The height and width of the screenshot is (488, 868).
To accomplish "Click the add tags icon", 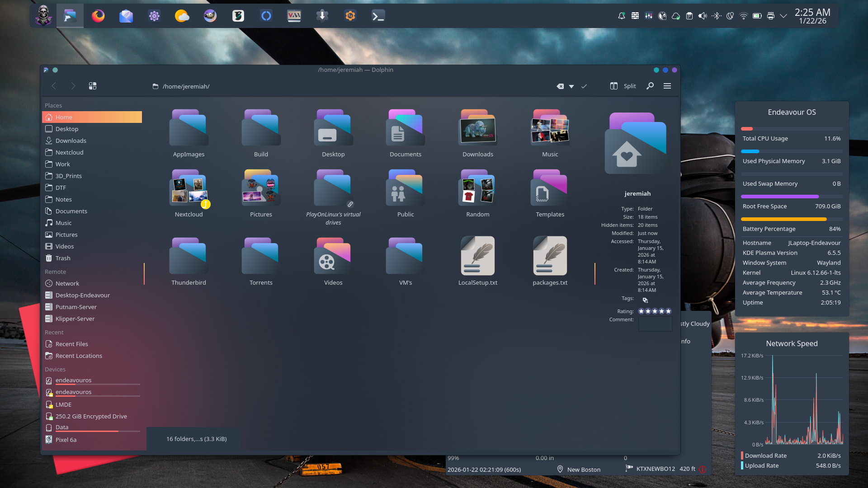I will [x=645, y=300].
